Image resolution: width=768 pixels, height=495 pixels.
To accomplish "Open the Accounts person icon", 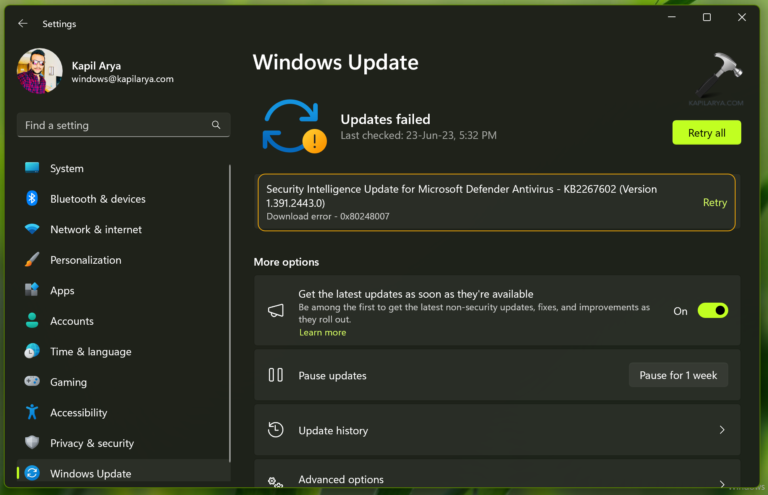I will (32, 320).
